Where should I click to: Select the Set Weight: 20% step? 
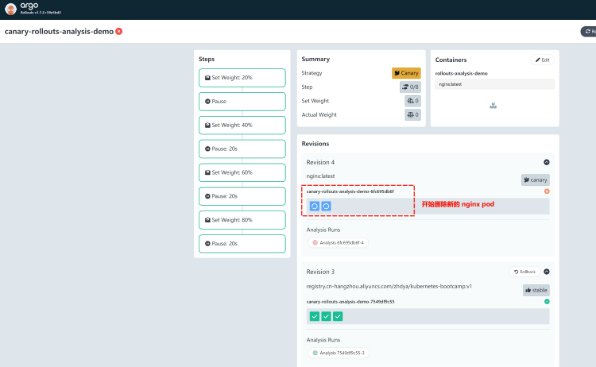click(242, 78)
